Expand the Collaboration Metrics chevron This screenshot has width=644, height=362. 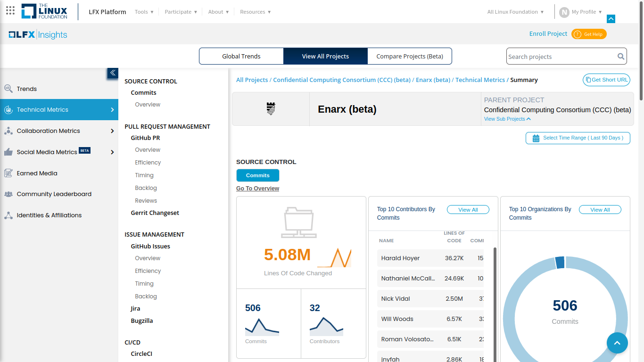point(112,131)
